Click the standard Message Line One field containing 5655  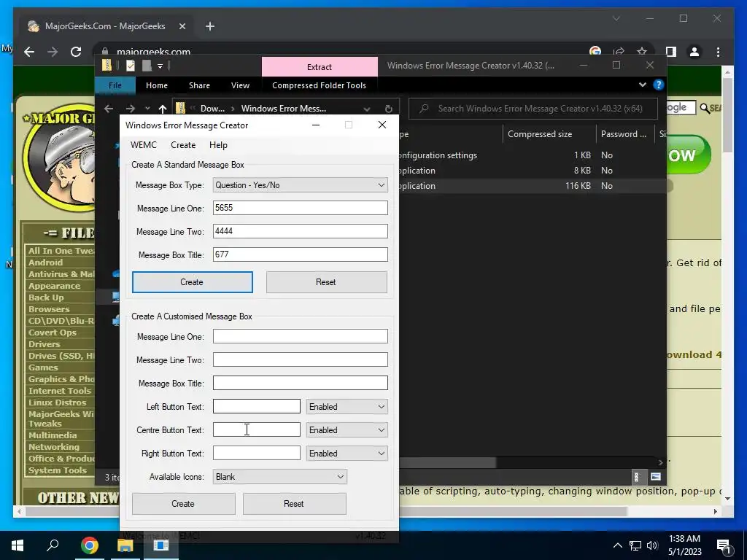[x=300, y=208]
